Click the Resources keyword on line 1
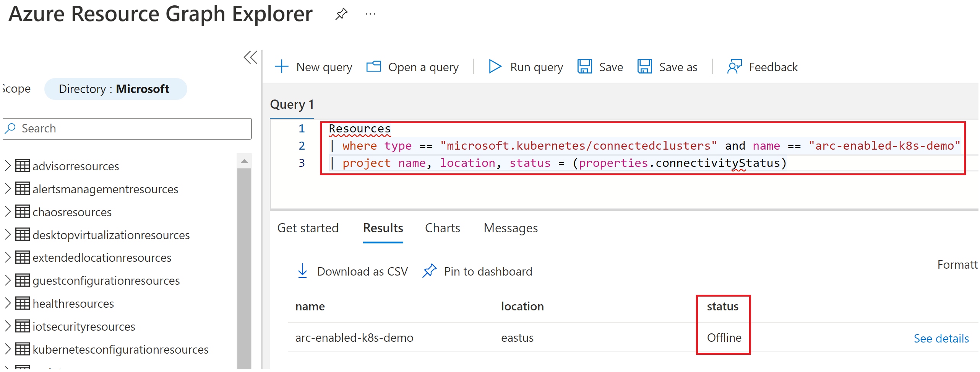980x372 pixels. coord(359,128)
